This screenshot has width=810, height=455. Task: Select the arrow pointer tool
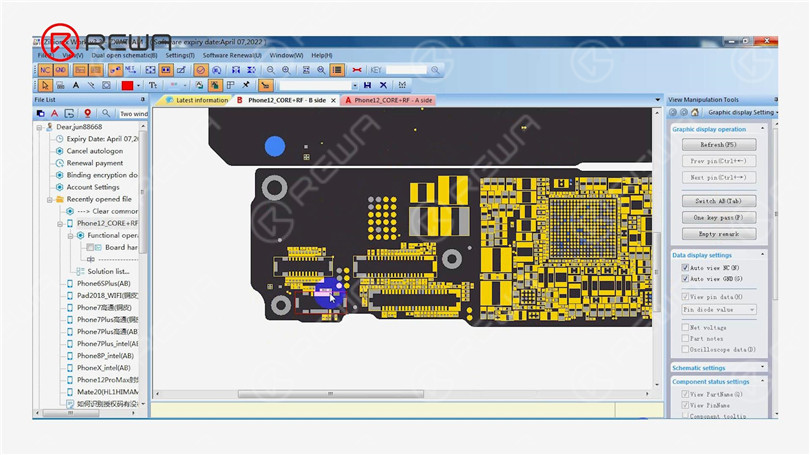pos(45,85)
